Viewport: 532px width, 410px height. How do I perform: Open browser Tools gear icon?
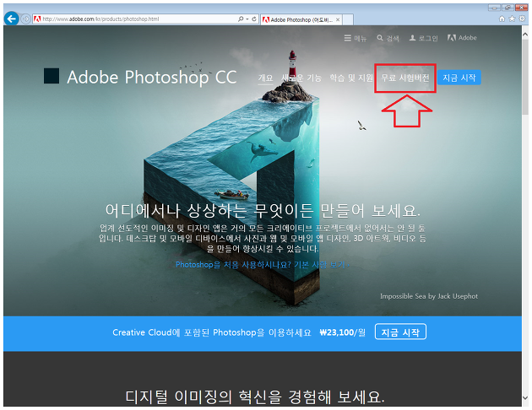click(523, 19)
